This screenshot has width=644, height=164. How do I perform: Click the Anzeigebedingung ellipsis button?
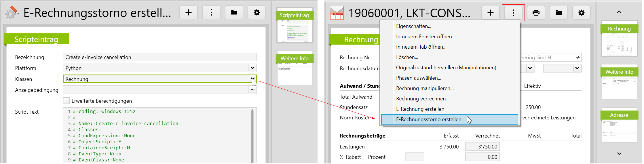(x=252, y=90)
